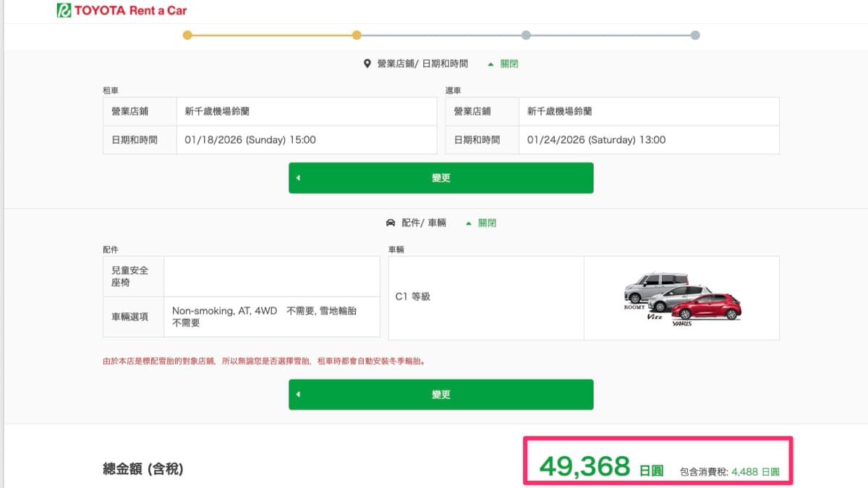868x488 pixels.
Task: Collapse the 營業店鋪/ 日期和時間 section via 關閉
Action: 503,64
